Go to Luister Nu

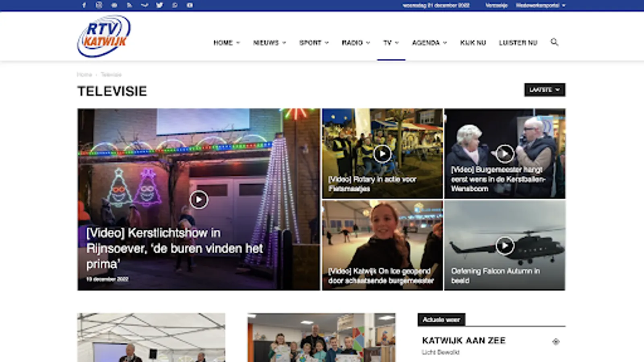(518, 43)
